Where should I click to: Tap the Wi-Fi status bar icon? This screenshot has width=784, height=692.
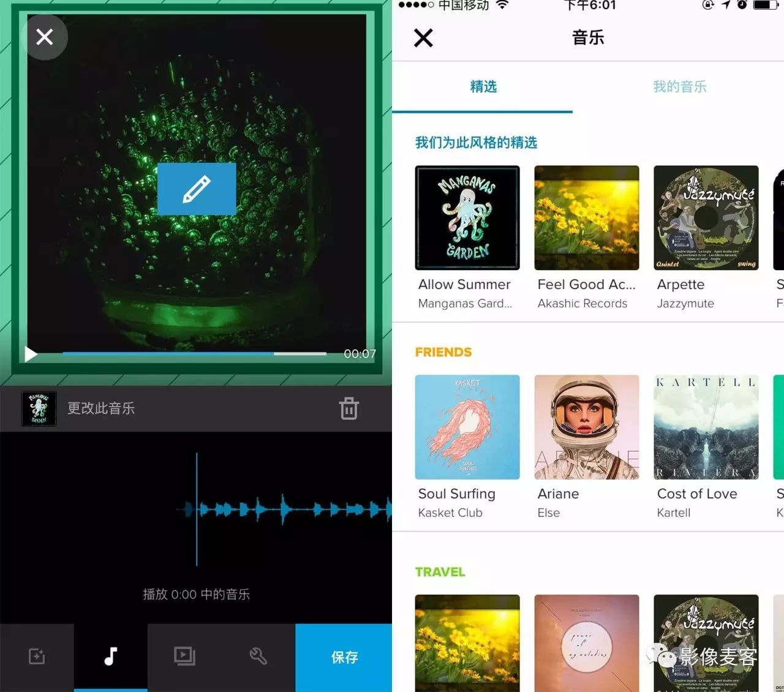click(502, 5)
